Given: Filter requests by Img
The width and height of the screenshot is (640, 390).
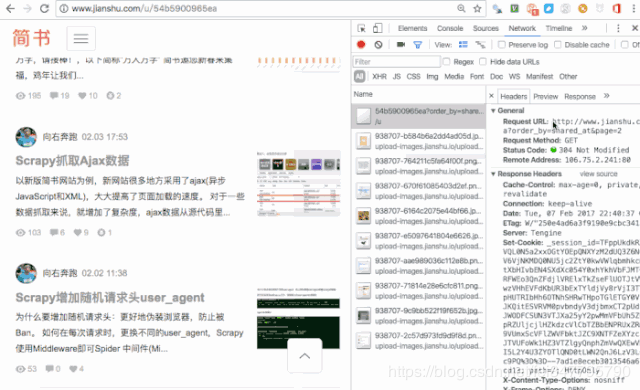Looking at the screenshot, I should tap(432, 76).
